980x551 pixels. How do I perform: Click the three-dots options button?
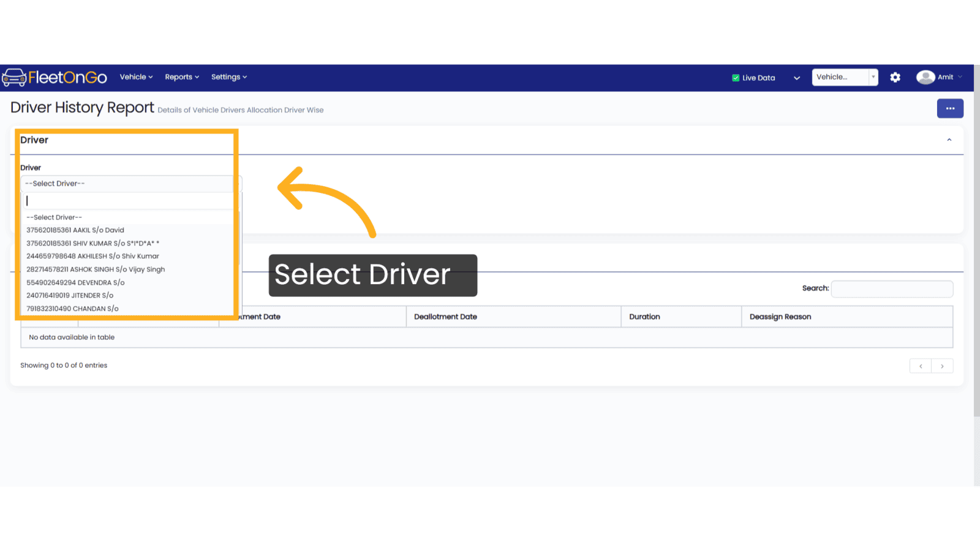tap(950, 108)
